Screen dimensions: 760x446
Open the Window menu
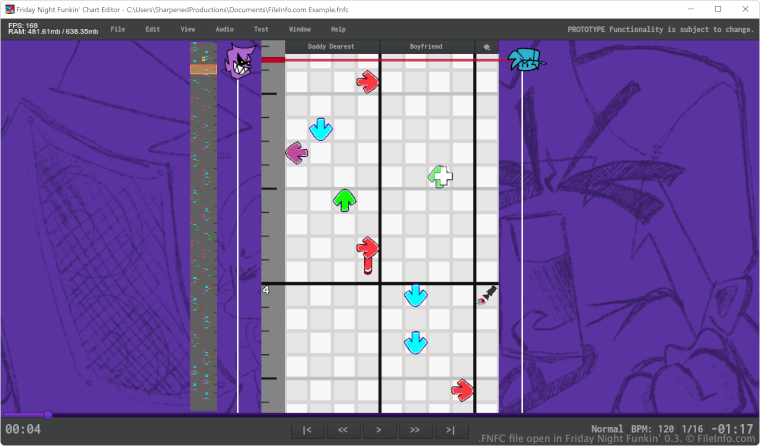(x=299, y=29)
